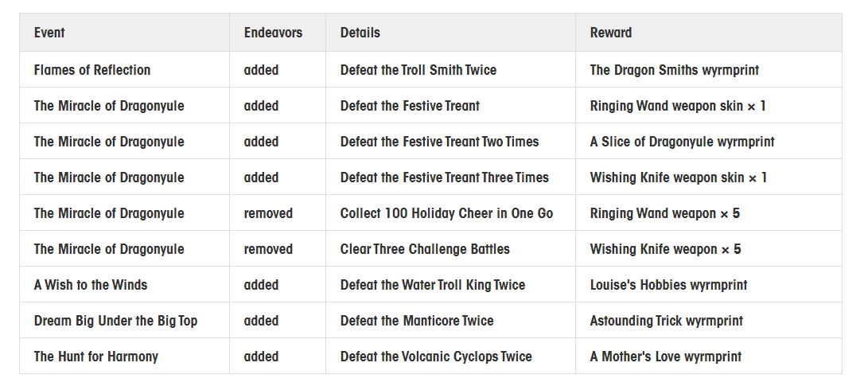Select Defeat the Festive Treant Two Times
The width and height of the screenshot is (868, 386).
(x=440, y=142)
